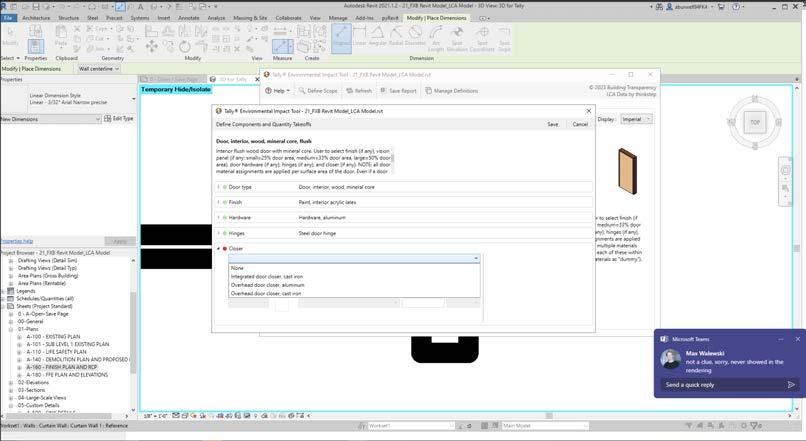Open the Architecture ribbon tab
The width and height of the screenshot is (806, 441).
click(x=36, y=18)
